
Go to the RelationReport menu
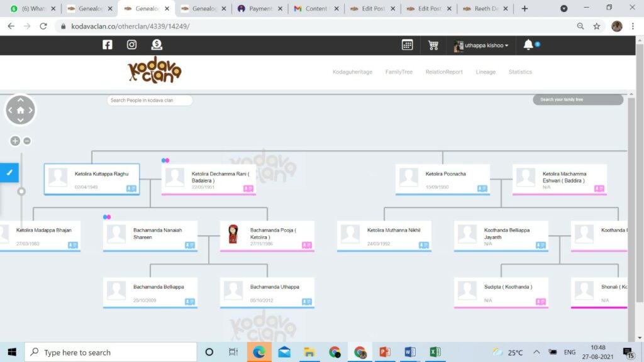tap(444, 72)
